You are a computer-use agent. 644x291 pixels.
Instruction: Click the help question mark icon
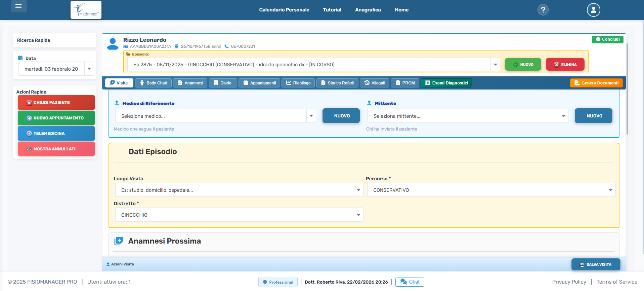point(543,10)
